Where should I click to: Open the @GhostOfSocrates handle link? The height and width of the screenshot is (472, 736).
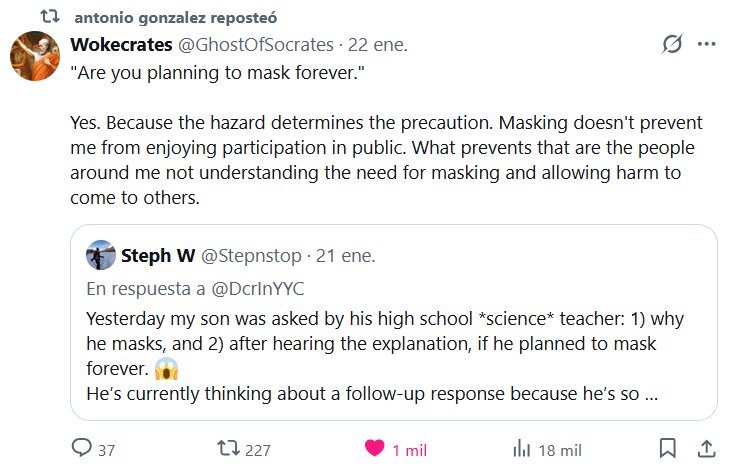tap(254, 45)
